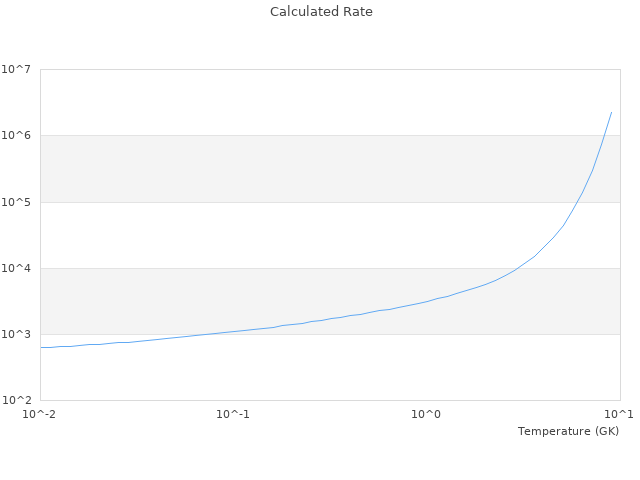Click the 10^7 y-axis tick label
The width and height of the screenshot is (640, 480).
coord(16,70)
